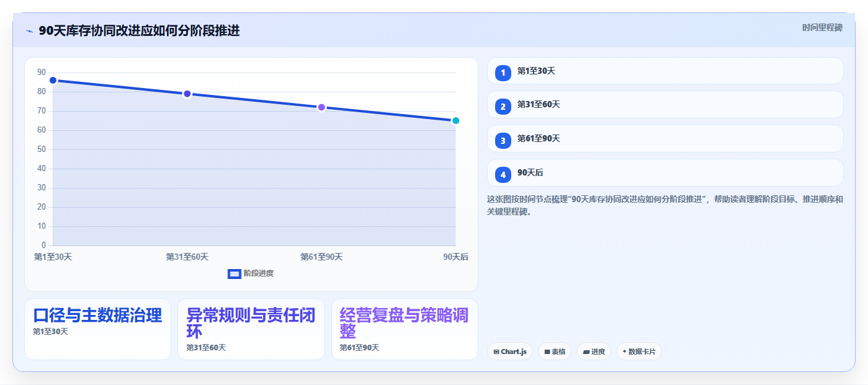This screenshot has width=868, height=385.
Task: Click the 90天后 chart data point
Action: pyautogui.click(x=455, y=121)
